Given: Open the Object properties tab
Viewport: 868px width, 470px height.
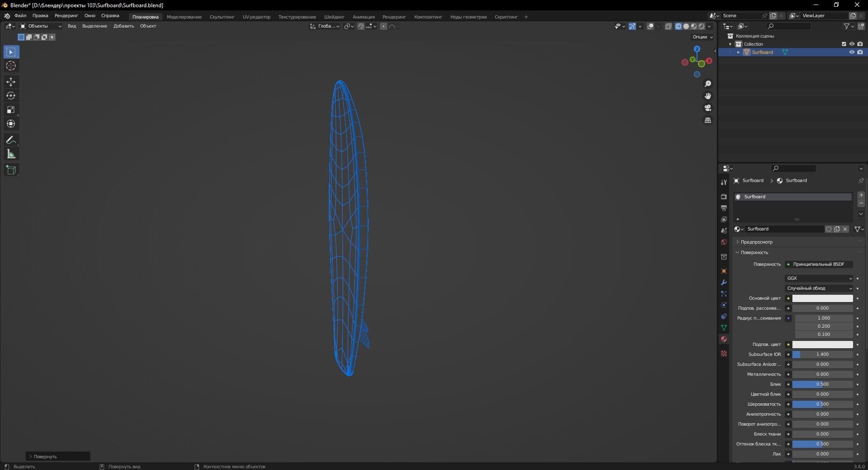Looking at the screenshot, I should (724, 271).
